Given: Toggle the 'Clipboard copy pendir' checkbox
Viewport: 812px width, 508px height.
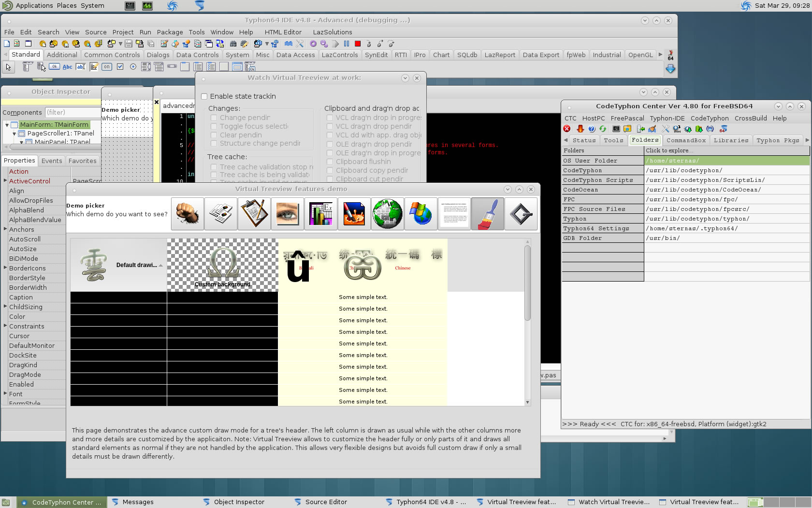Looking at the screenshot, I should coord(330,170).
